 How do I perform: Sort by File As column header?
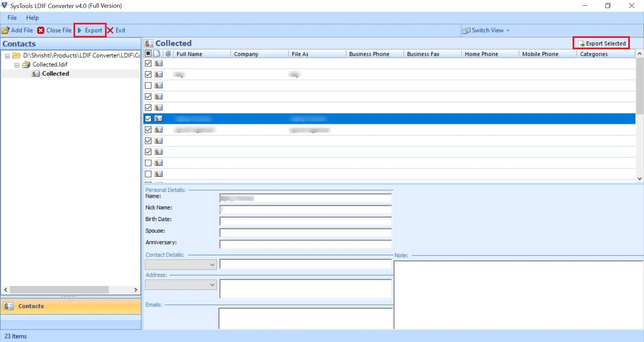317,54
